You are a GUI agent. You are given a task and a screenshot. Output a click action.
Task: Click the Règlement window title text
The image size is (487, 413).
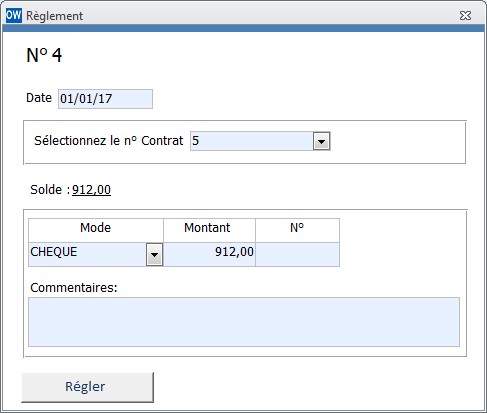[x=54, y=16]
